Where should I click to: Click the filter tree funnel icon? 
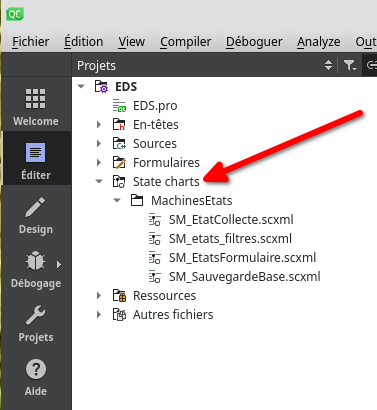tap(350, 65)
